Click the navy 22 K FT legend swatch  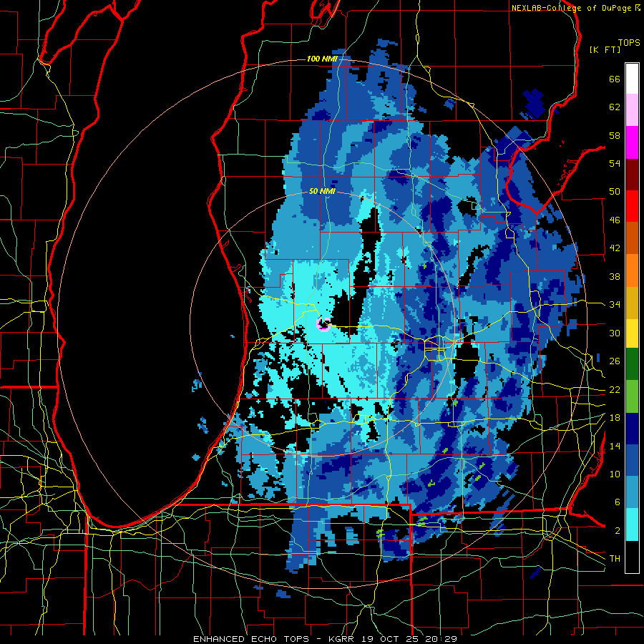[632, 429]
